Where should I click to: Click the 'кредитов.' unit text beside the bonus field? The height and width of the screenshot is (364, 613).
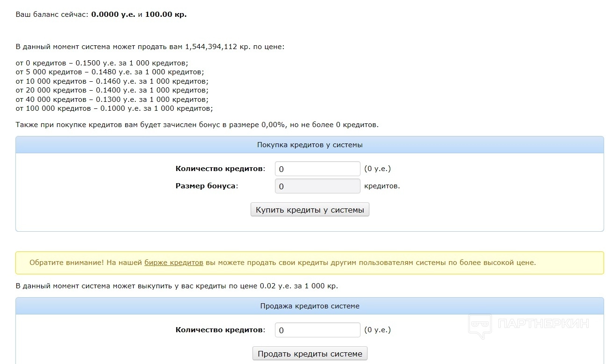[382, 186]
